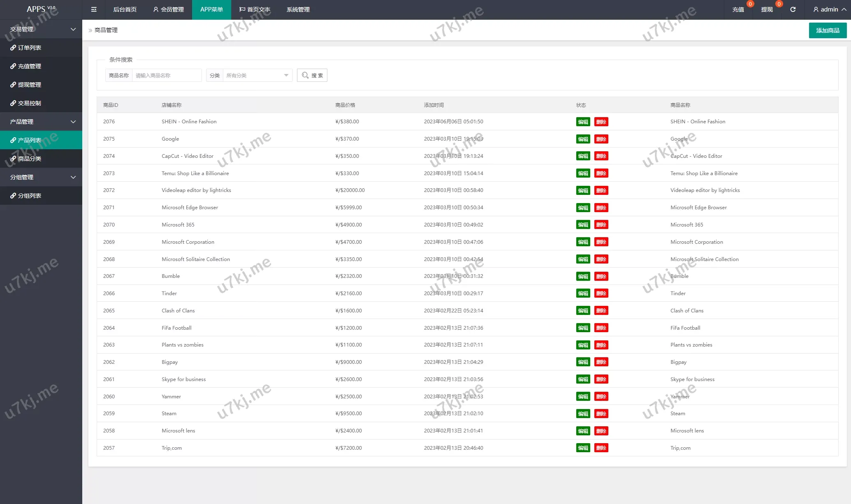Open 商品分类 sidebar entry
Screen dimensions: 851x504
29,159
